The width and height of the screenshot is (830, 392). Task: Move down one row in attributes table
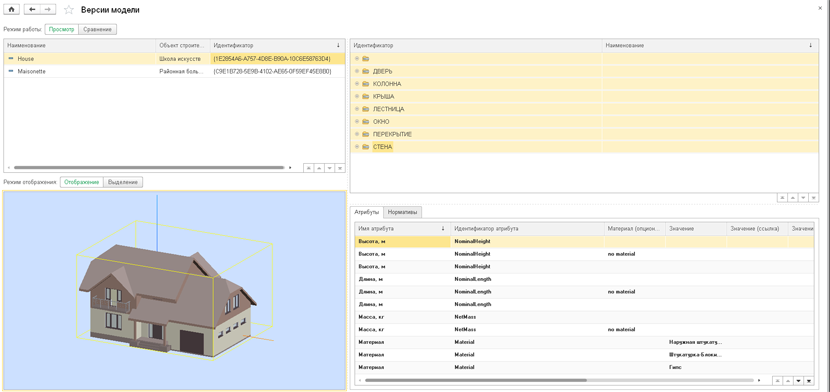coord(799,380)
